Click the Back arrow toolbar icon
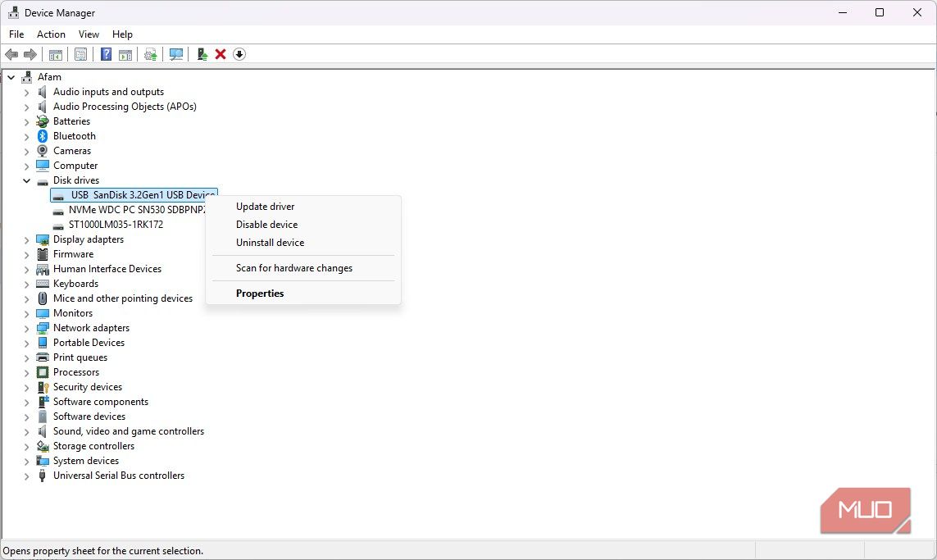 pos(11,54)
